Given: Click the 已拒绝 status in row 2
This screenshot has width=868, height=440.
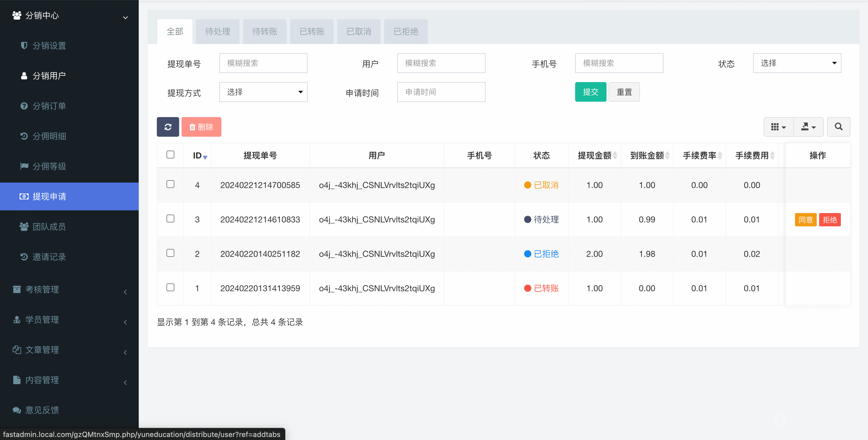Looking at the screenshot, I should 541,254.
